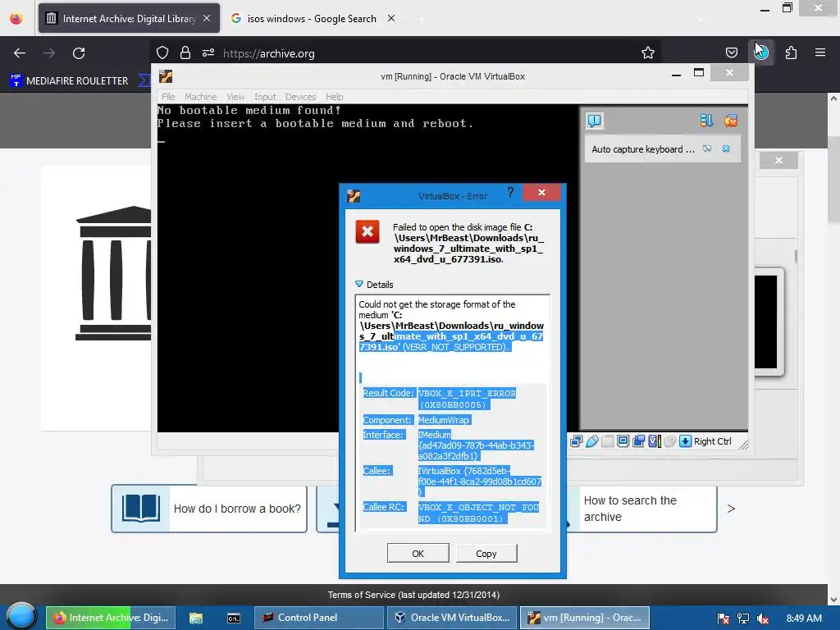Click the CPU virtualization status icon
Viewport: 840px width, 630px height.
(x=654, y=441)
